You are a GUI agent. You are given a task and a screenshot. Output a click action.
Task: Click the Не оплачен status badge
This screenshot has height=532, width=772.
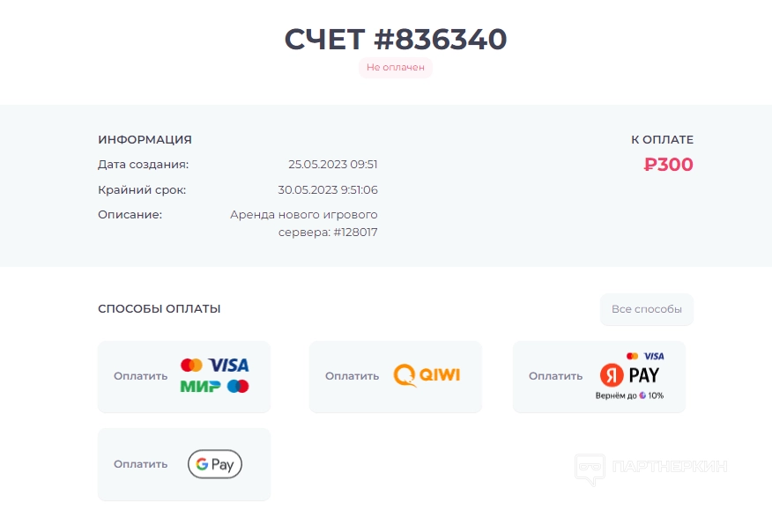click(396, 68)
